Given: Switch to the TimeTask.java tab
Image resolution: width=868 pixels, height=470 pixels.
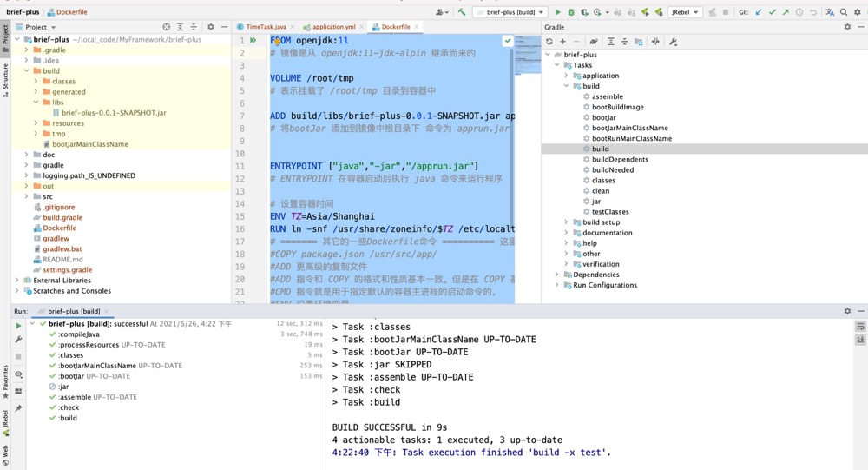Looking at the screenshot, I should pyautogui.click(x=266, y=27).
